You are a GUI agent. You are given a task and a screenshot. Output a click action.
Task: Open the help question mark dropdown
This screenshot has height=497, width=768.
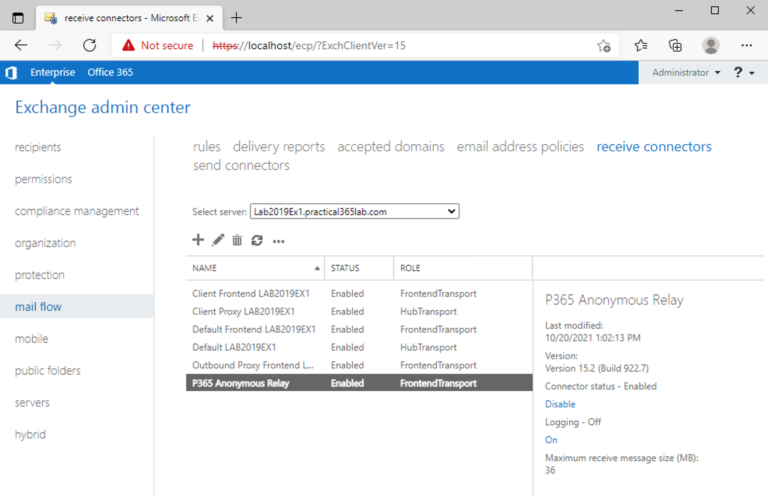point(743,73)
